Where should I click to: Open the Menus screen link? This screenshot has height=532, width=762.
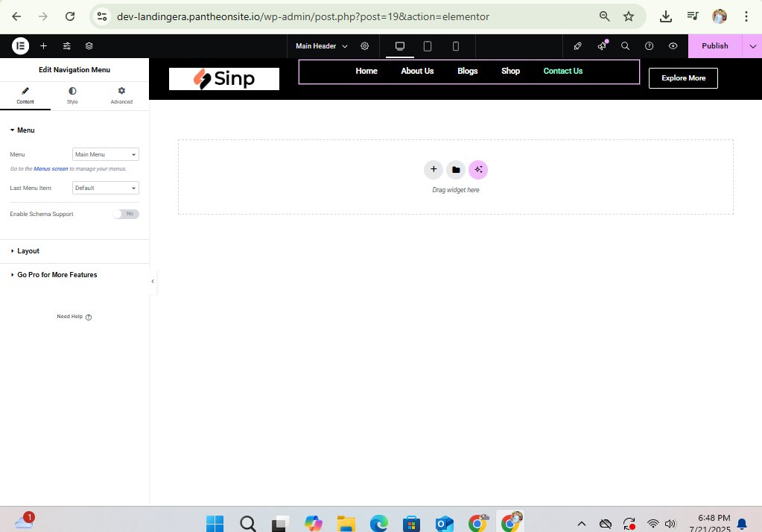50,168
